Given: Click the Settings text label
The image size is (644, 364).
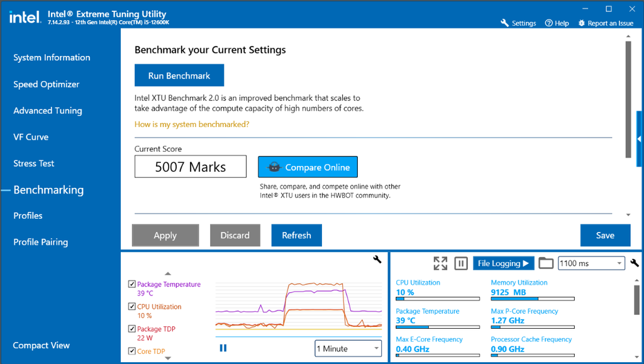Looking at the screenshot, I should pos(524,23).
